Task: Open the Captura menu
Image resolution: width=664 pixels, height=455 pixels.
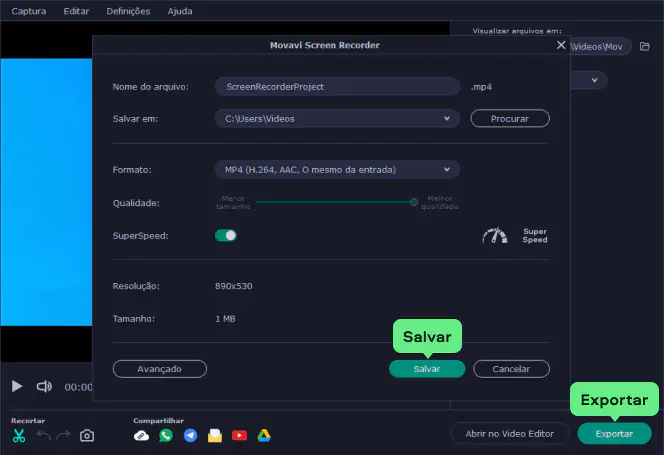Action: (x=29, y=11)
